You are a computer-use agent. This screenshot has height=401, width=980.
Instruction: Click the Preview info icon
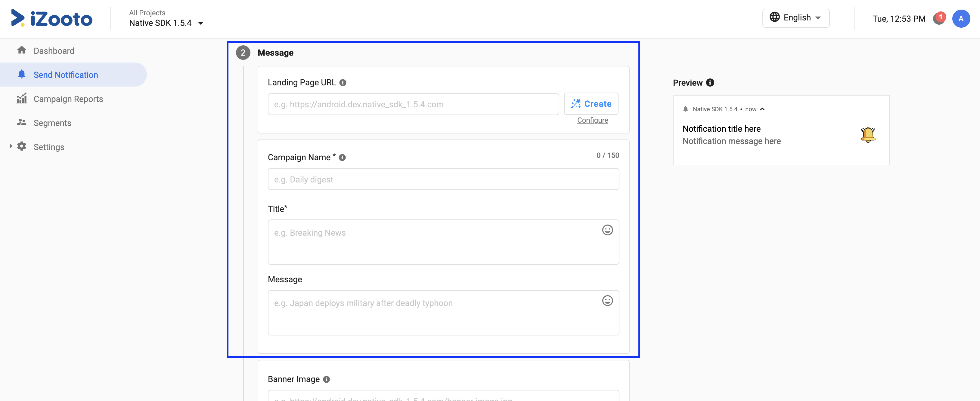(x=710, y=82)
